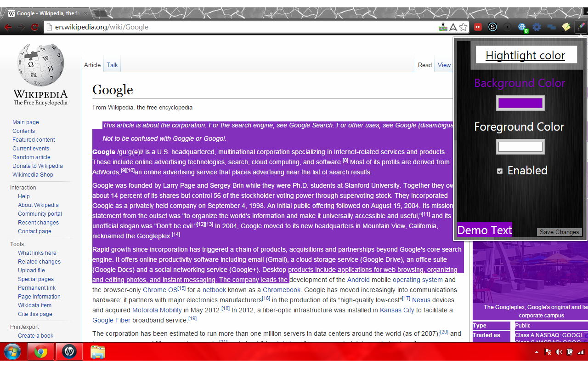Bookmark this page with the star icon
The height and width of the screenshot is (368, 588).
click(464, 27)
